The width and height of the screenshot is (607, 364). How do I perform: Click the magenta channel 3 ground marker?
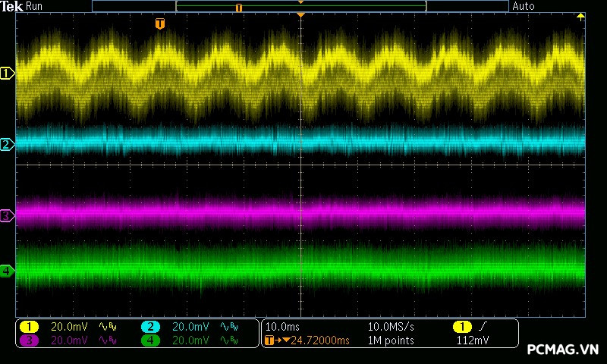click(7, 216)
